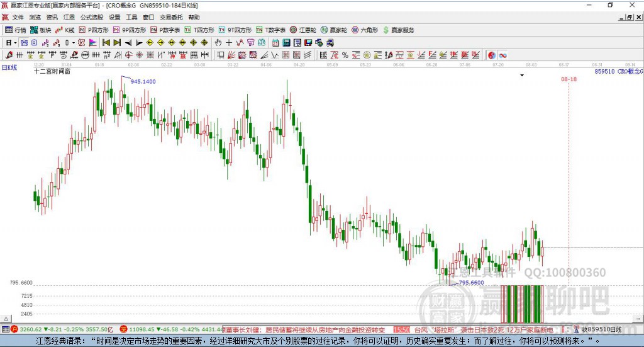This screenshot has height=347, width=644.
Task: Click the 15:50 news time tag
Action: point(401,330)
